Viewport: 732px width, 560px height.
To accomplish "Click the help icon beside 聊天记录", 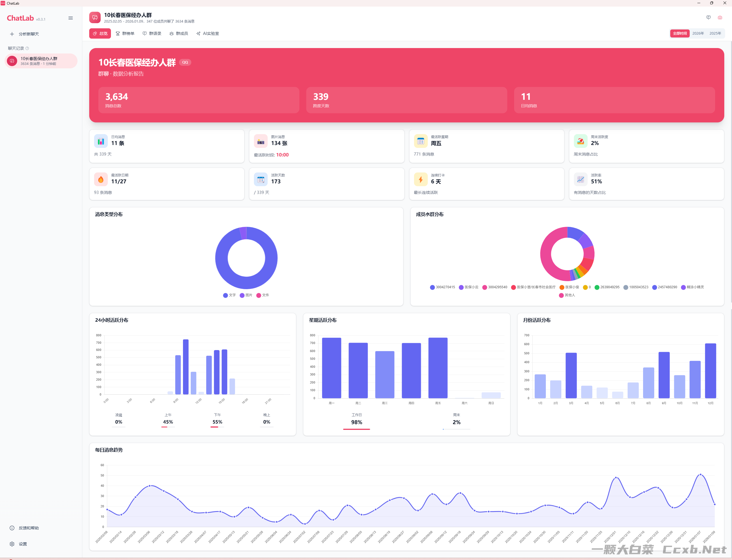I will [27, 48].
